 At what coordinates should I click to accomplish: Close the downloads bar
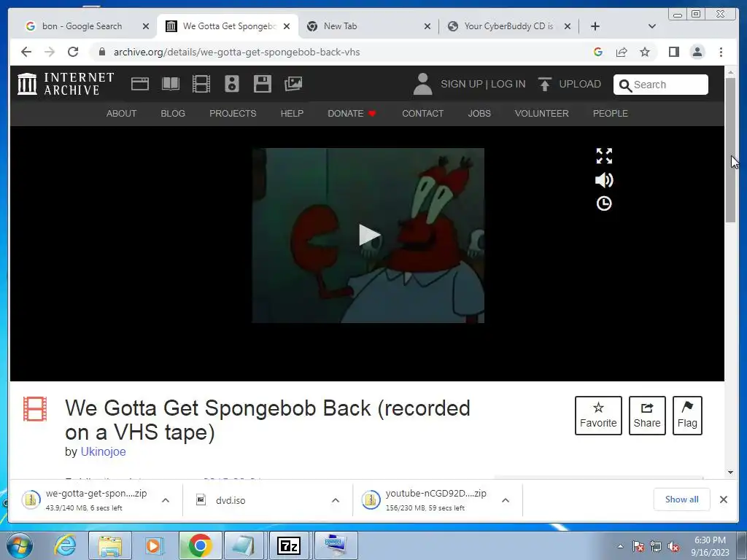click(x=723, y=499)
